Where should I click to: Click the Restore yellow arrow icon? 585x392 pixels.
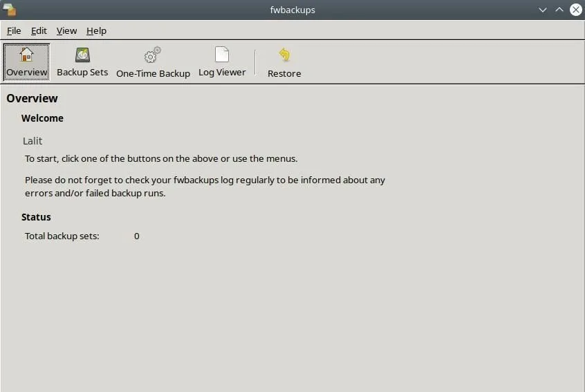(284, 55)
